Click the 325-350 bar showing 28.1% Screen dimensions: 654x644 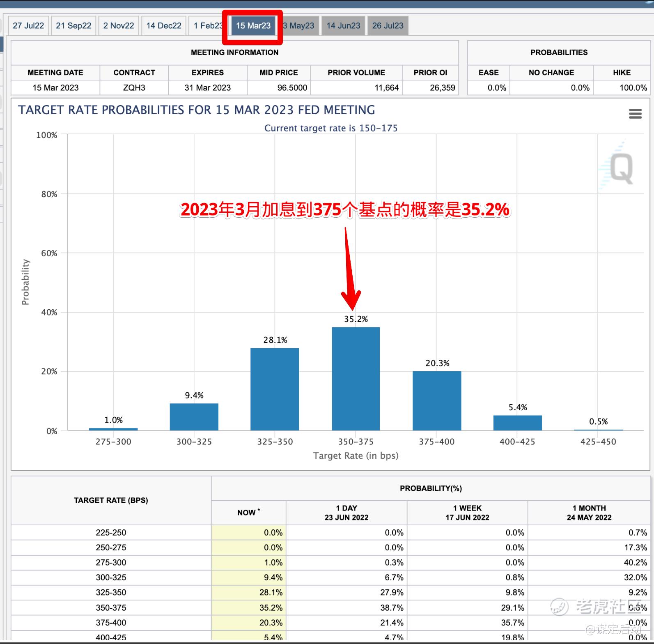(275, 389)
